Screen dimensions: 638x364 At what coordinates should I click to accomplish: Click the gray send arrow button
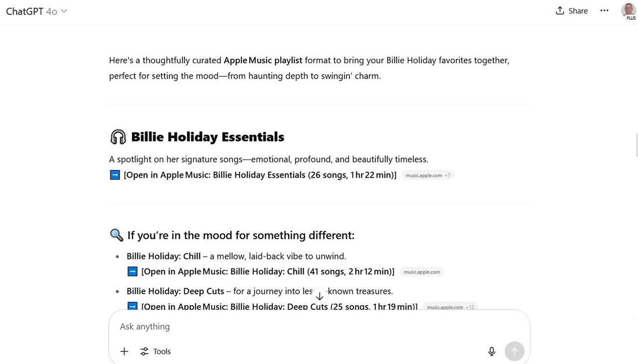[x=514, y=352]
